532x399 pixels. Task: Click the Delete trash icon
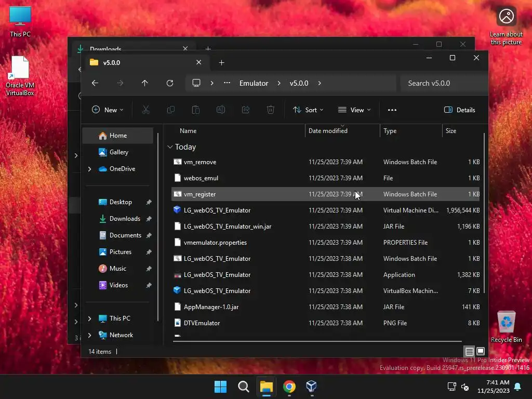270,110
